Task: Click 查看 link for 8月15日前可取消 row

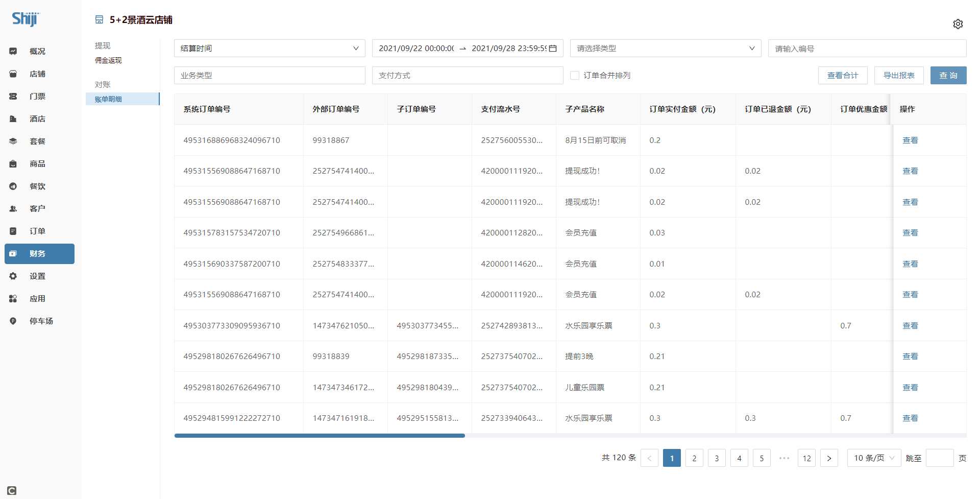Action: (x=910, y=140)
